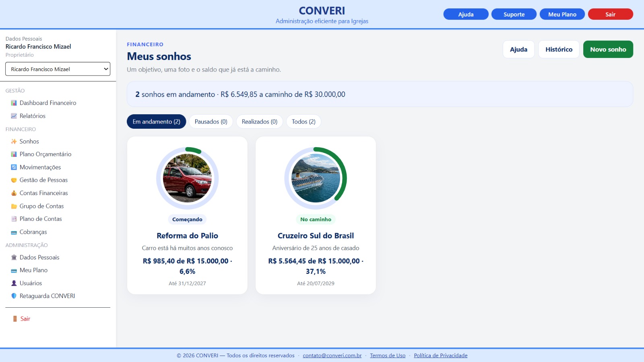Select the Relatórios line-chart icon

coord(14,116)
